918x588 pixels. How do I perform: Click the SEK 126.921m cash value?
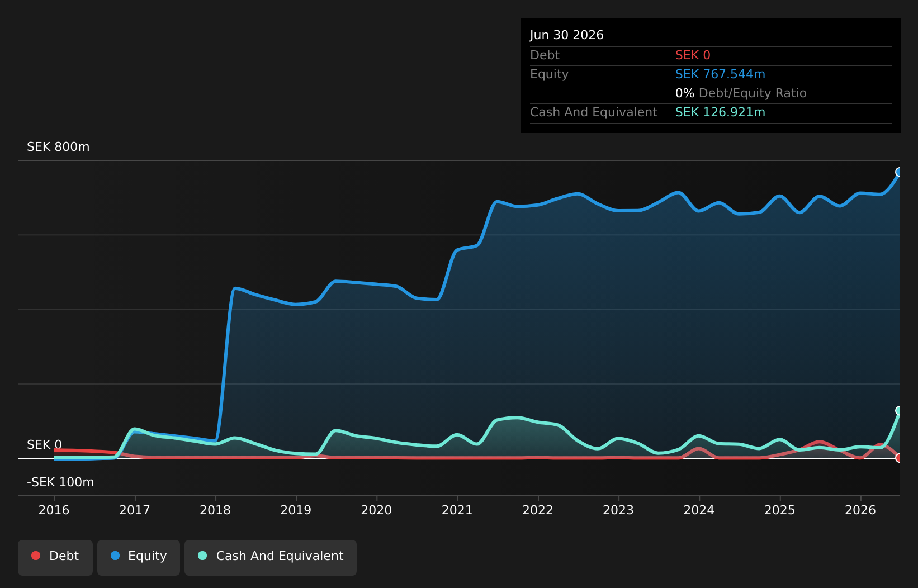[x=720, y=112]
